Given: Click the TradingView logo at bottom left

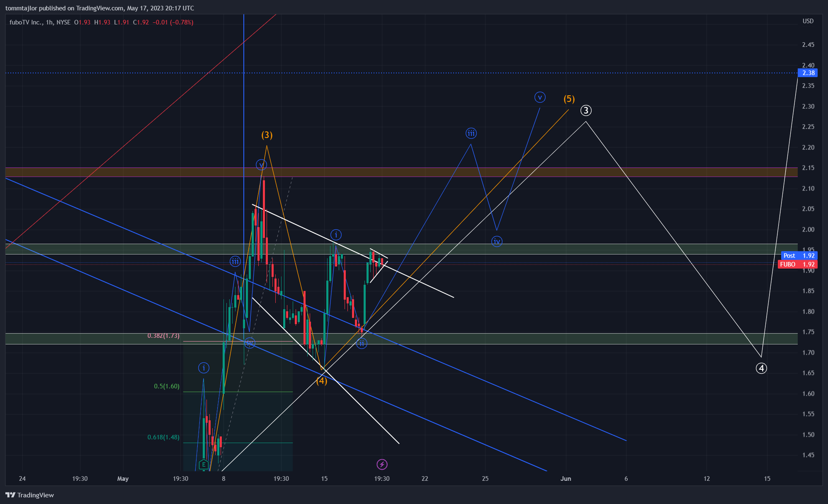Looking at the screenshot, I should [29, 495].
